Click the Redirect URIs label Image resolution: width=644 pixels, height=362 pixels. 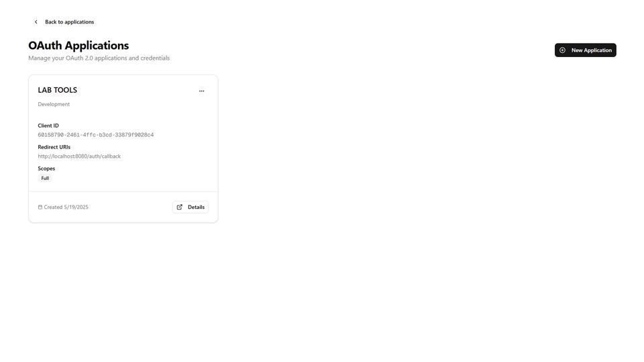click(x=54, y=147)
